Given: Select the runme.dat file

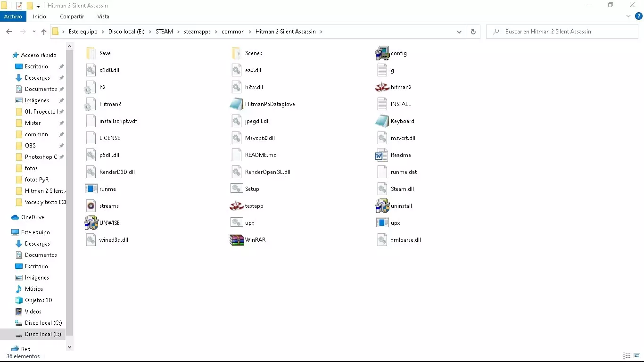Looking at the screenshot, I should coord(397,172).
